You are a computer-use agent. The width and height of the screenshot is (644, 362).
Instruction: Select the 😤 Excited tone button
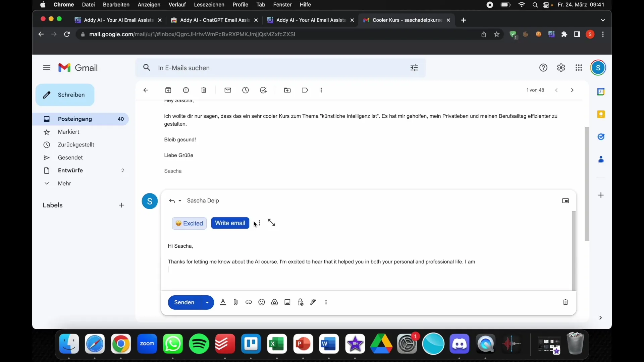pyautogui.click(x=189, y=223)
